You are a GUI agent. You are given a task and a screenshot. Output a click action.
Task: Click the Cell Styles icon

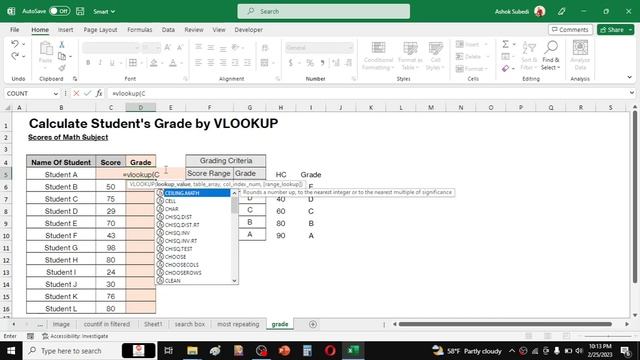[x=435, y=55]
